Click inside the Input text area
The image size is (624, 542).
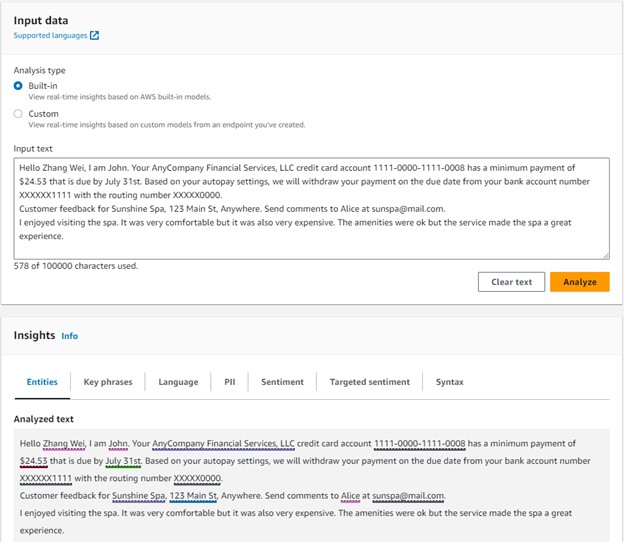311,209
